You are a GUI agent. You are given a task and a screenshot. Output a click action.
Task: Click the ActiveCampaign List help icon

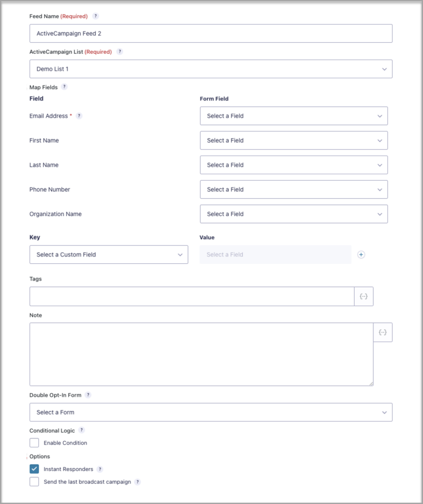click(x=120, y=51)
